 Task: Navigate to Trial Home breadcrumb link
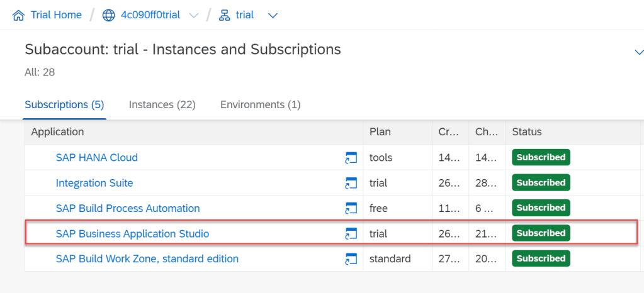pyautogui.click(x=56, y=15)
